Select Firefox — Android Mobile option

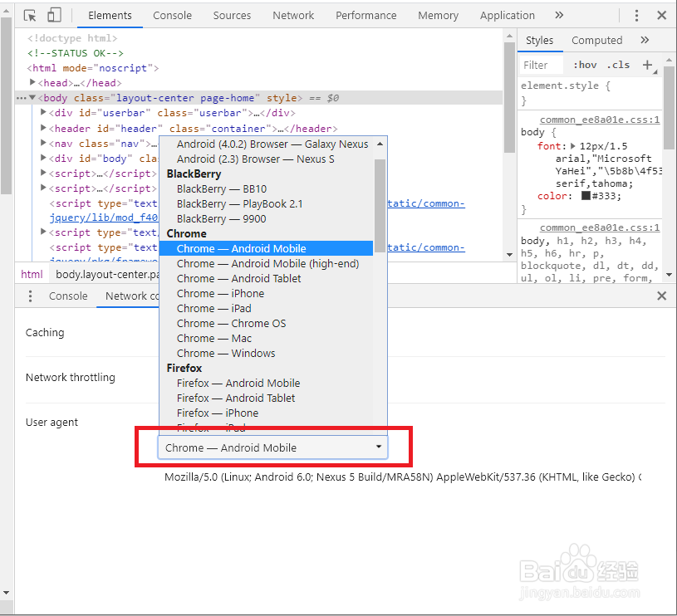click(x=267, y=383)
